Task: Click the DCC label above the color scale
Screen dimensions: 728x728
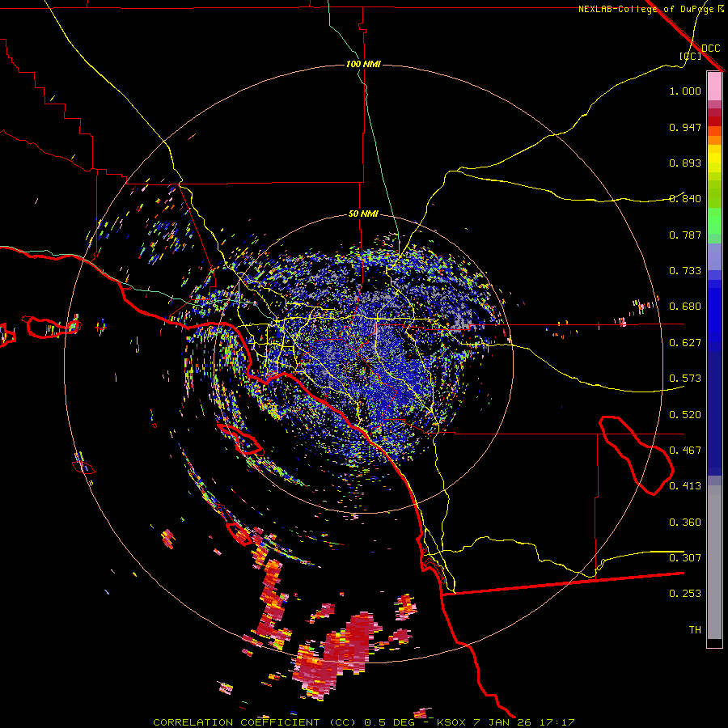Action: (x=711, y=49)
